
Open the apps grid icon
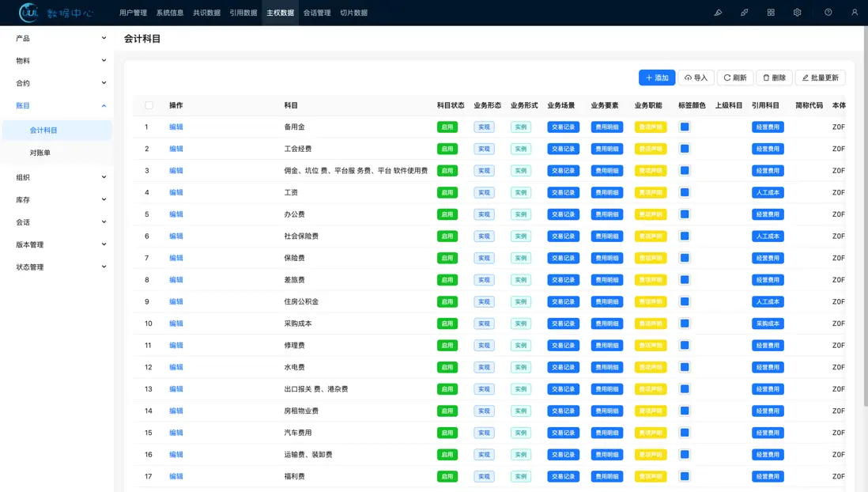[x=771, y=12]
